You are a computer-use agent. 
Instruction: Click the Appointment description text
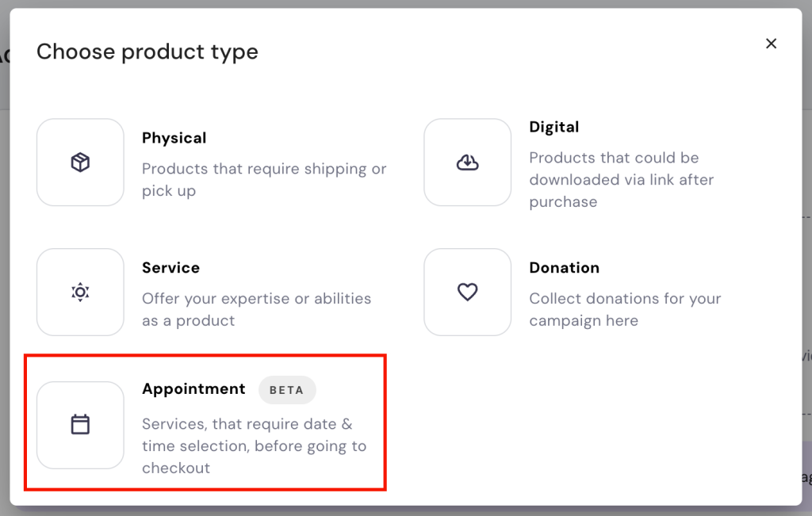[254, 446]
